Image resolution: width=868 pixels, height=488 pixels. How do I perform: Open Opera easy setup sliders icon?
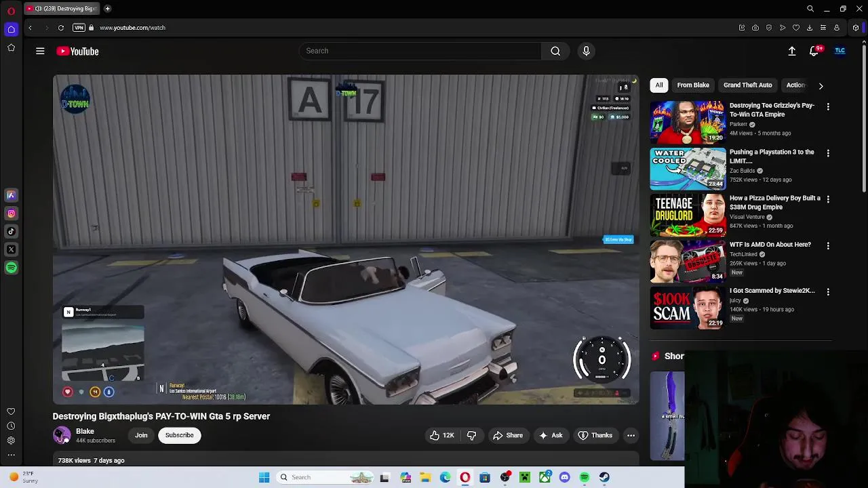pos(823,28)
